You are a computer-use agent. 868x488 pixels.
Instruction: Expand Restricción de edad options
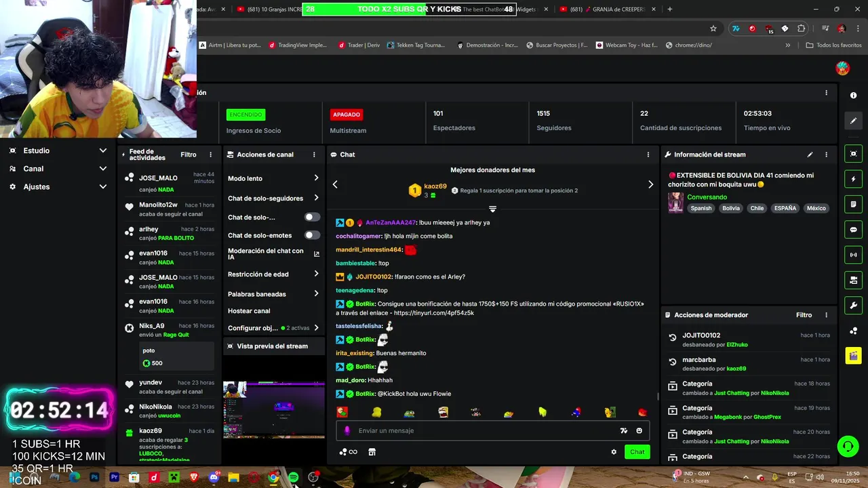click(273, 274)
